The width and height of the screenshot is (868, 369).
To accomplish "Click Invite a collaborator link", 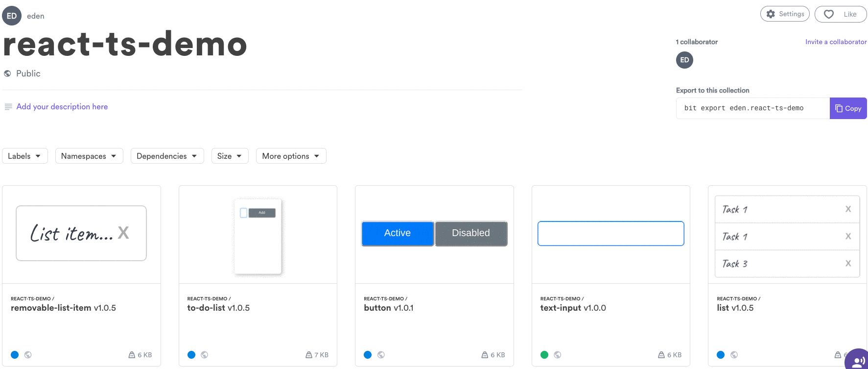I will pyautogui.click(x=836, y=42).
